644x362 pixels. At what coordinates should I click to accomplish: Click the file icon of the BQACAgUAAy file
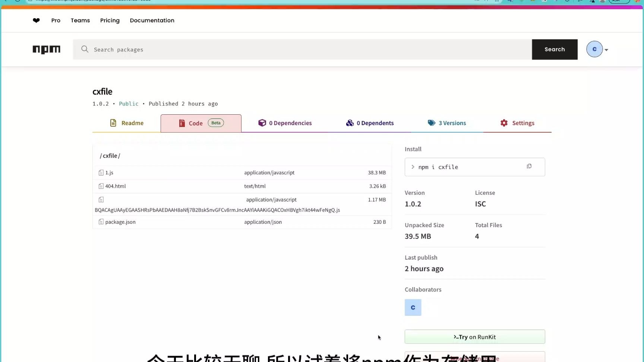point(101,200)
